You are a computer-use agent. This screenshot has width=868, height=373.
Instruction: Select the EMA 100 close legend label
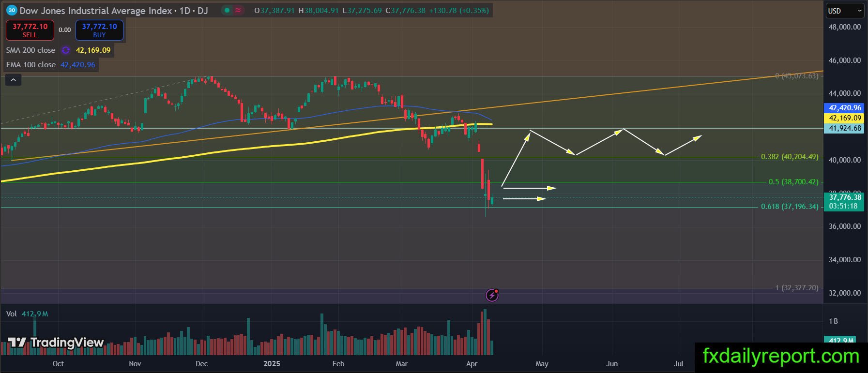point(31,65)
